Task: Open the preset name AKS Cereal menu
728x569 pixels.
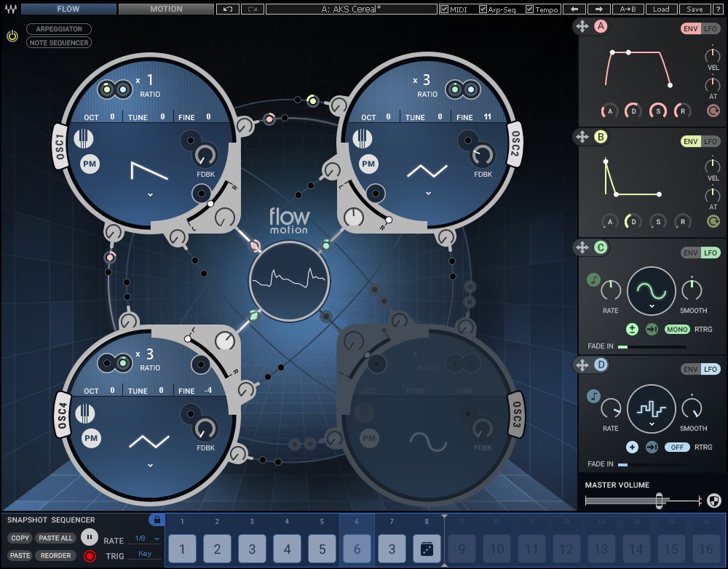Action: (352, 9)
